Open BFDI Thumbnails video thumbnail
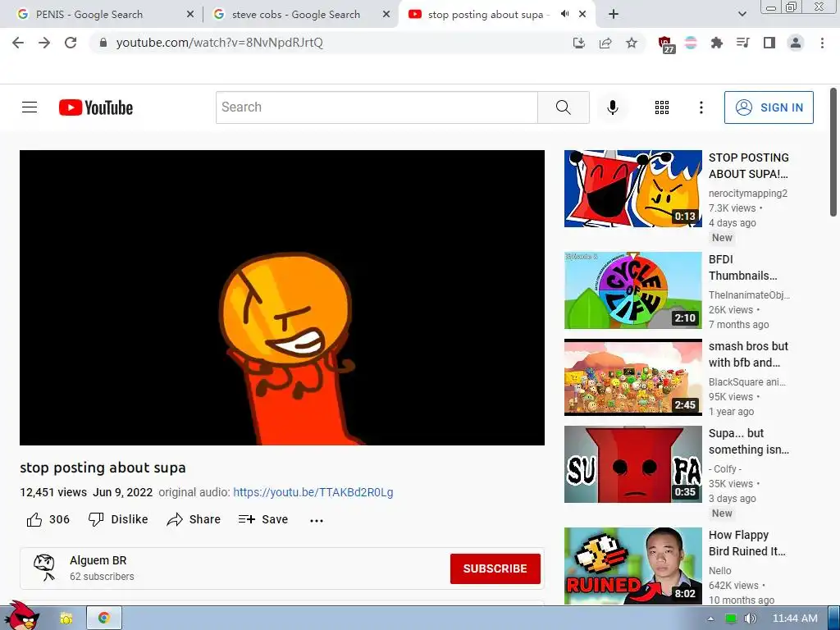Image resolution: width=840 pixels, height=630 pixels. tap(632, 290)
